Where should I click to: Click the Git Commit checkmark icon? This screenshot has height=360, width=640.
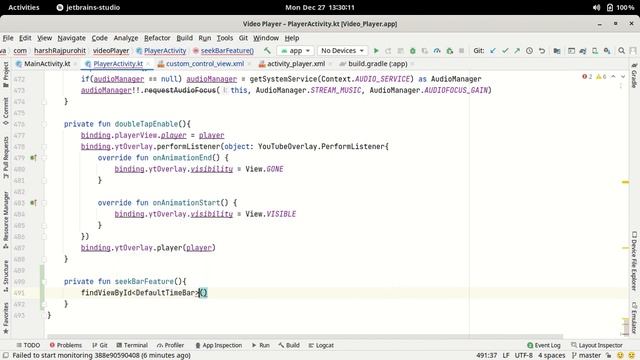(x=505, y=51)
